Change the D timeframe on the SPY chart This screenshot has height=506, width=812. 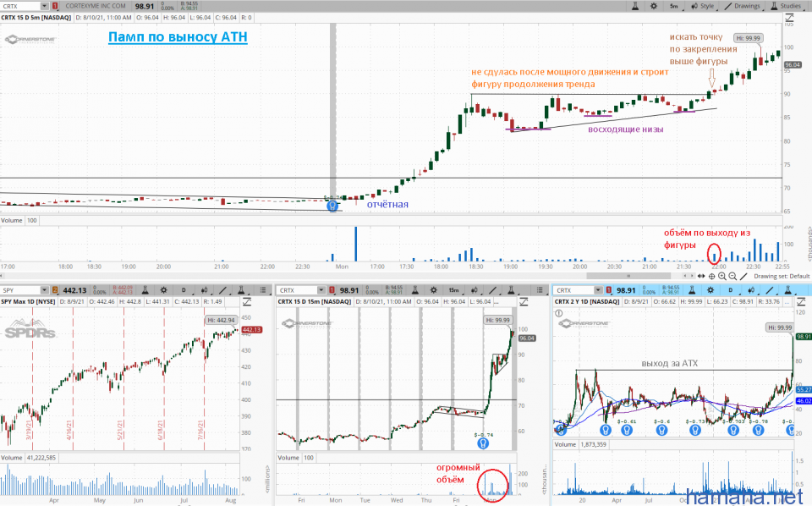click(x=184, y=290)
